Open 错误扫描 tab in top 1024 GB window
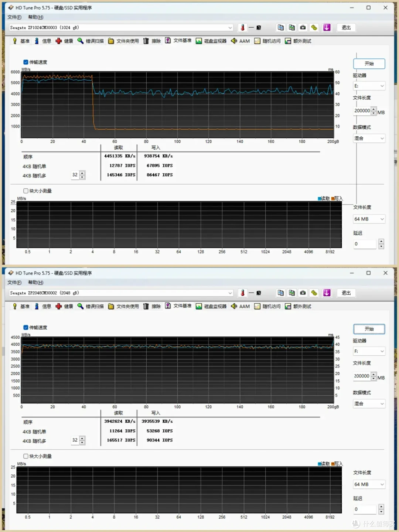 [91, 41]
